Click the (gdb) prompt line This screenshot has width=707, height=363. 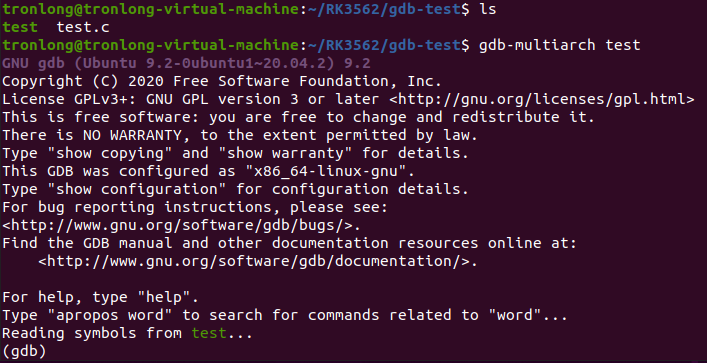pyautogui.click(x=24, y=351)
